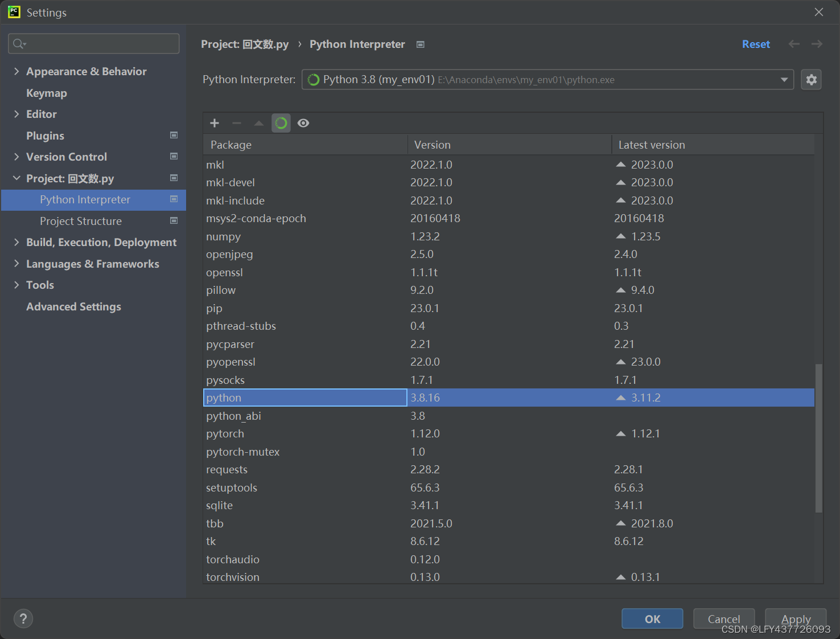This screenshot has width=840, height=639.
Task: Click the install package plus icon
Action: [x=215, y=123]
